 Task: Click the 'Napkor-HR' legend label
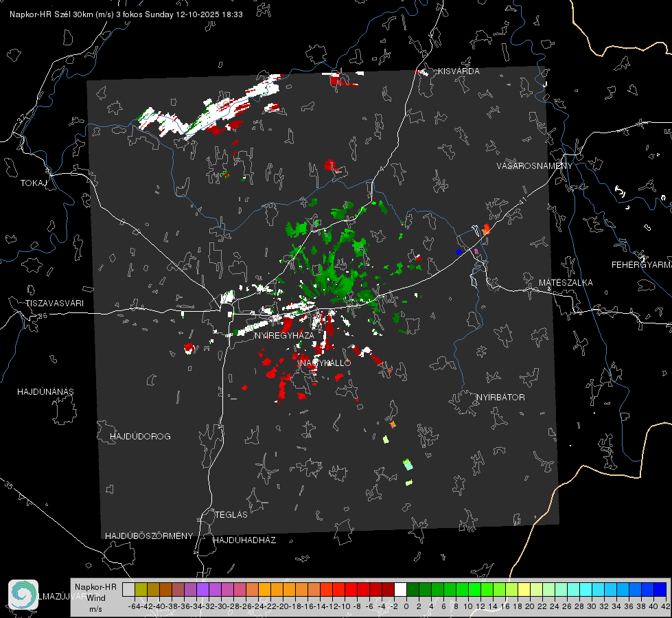(95, 586)
